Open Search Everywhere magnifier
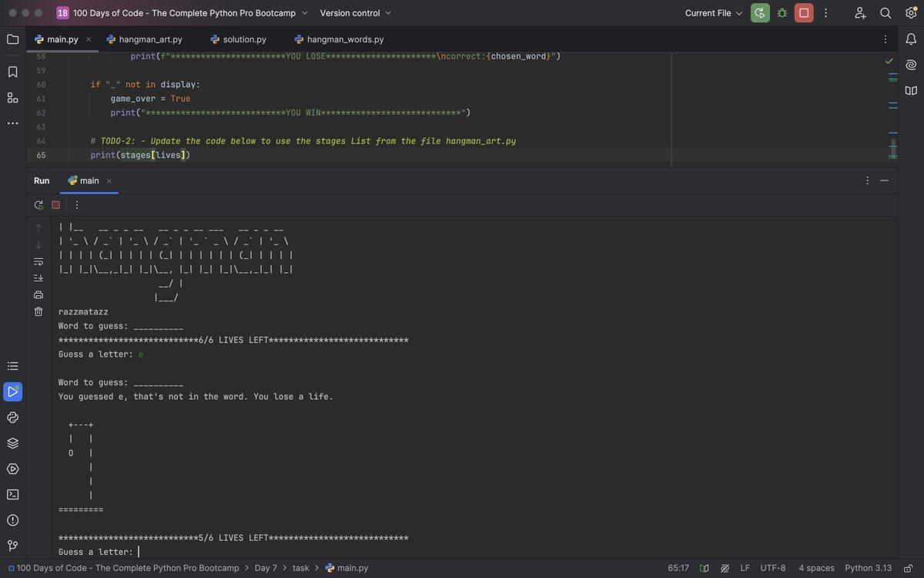Viewport: 924px width, 578px height. coord(885,13)
